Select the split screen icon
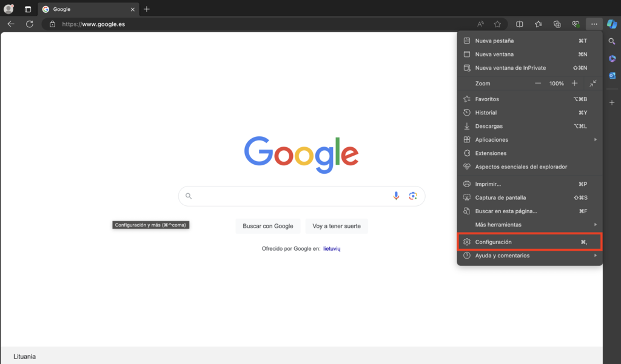Image resolution: width=621 pixels, height=364 pixels. pos(519,24)
